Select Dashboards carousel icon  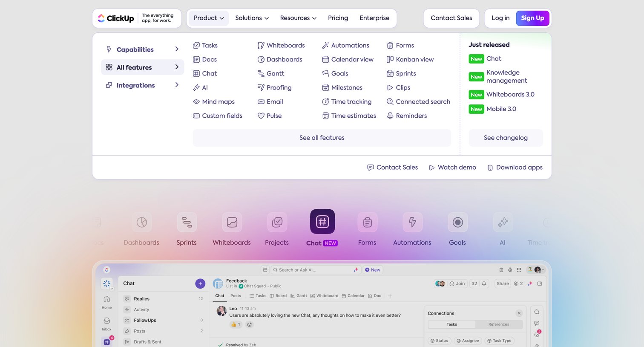pyautogui.click(x=141, y=222)
